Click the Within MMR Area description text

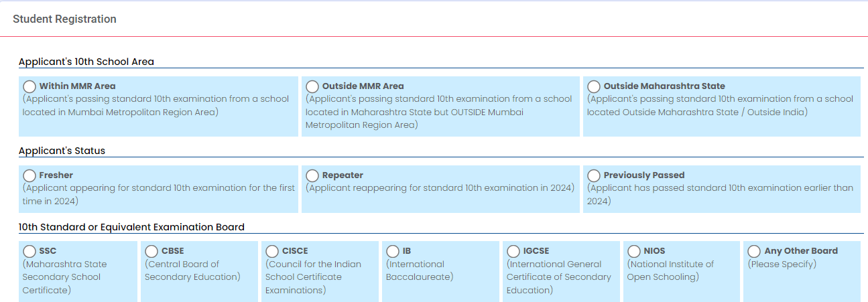coord(156,106)
